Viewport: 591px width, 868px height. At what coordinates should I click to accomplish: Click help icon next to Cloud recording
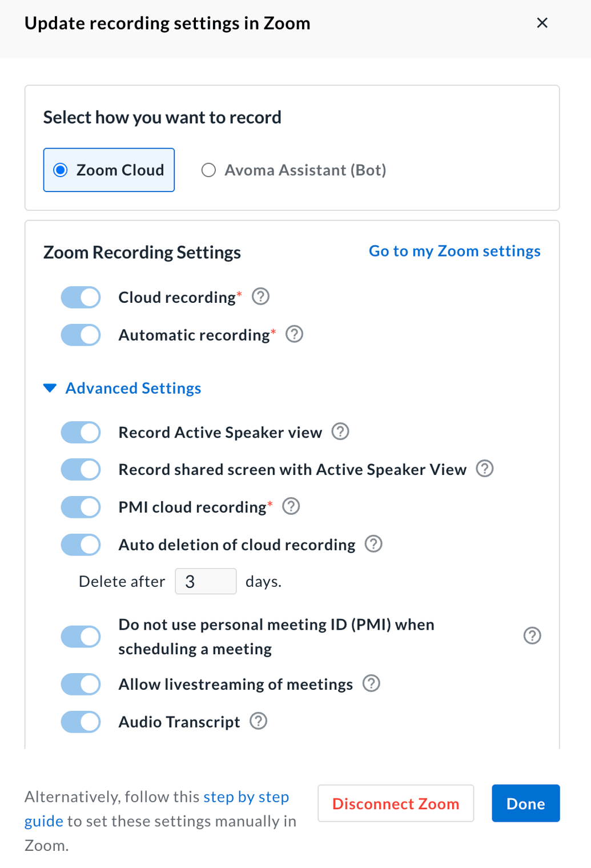pyautogui.click(x=260, y=297)
